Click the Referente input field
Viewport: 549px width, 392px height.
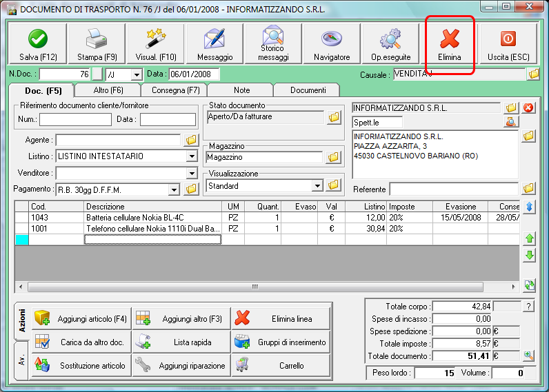454,189
